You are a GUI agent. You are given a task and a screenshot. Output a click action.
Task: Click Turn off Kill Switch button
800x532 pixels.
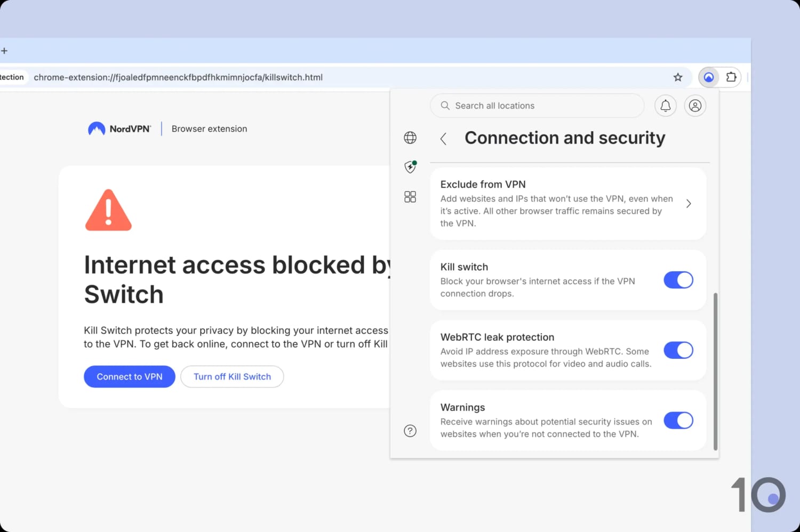[x=232, y=376]
